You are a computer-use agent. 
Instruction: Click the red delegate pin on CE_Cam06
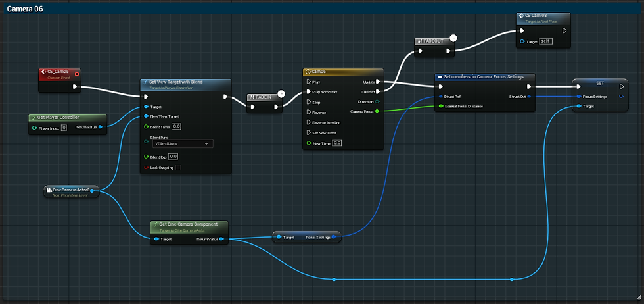pos(76,74)
